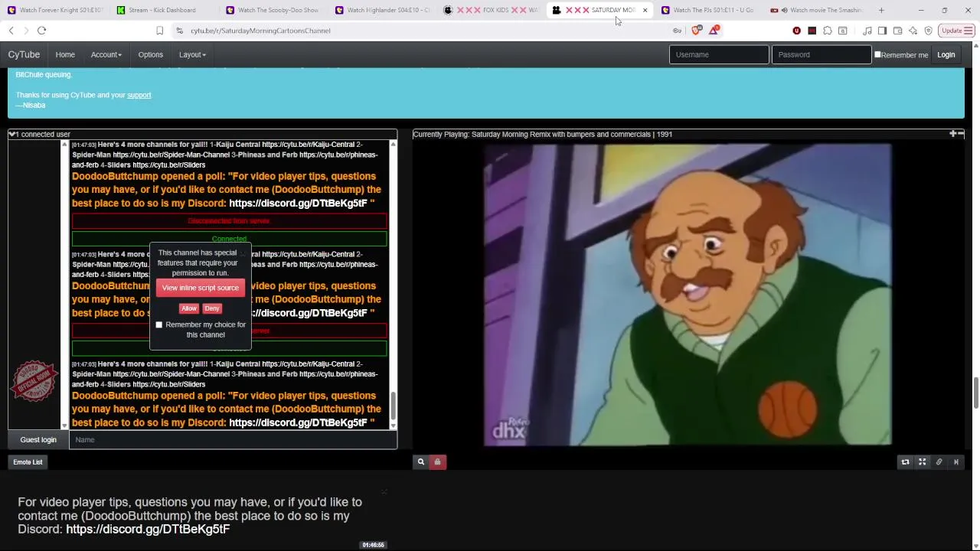Open the Brave Wallet icon
This screenshot has width=980, height=551.
(x=897, y=31)
